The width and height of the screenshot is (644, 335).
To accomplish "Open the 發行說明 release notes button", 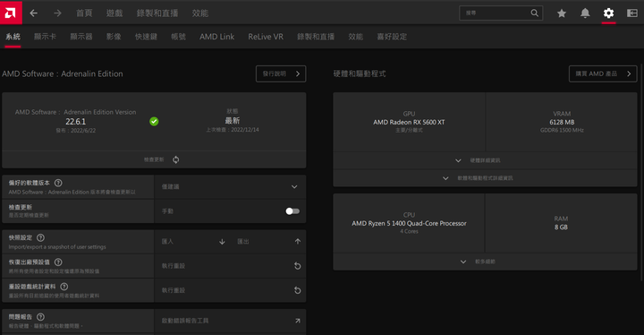I will pos(281,73).
